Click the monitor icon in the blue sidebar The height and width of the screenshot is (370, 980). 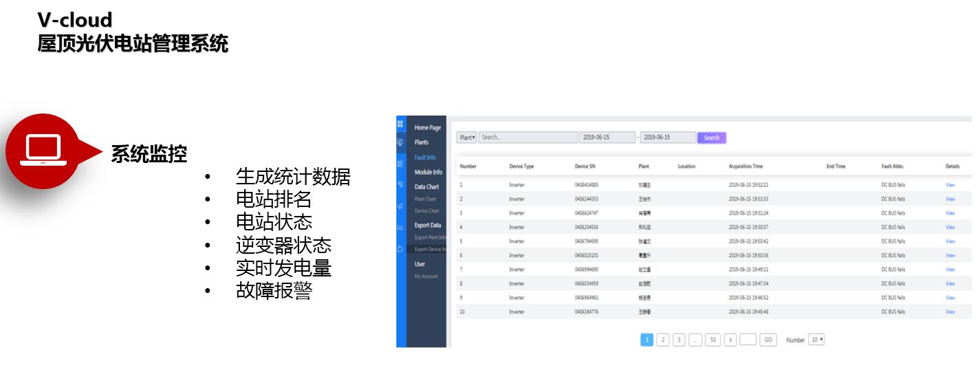coord(401,143)
